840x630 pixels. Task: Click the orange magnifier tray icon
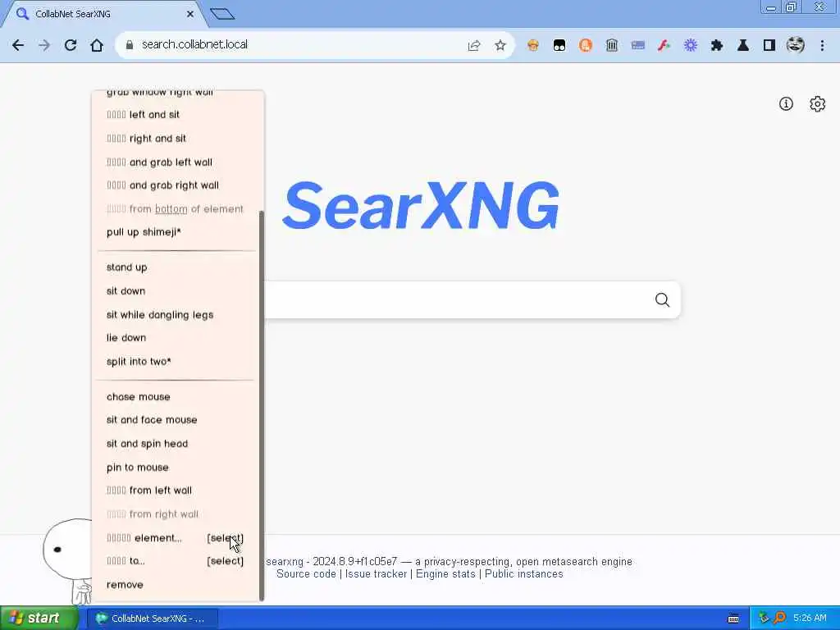coord(779,619)
